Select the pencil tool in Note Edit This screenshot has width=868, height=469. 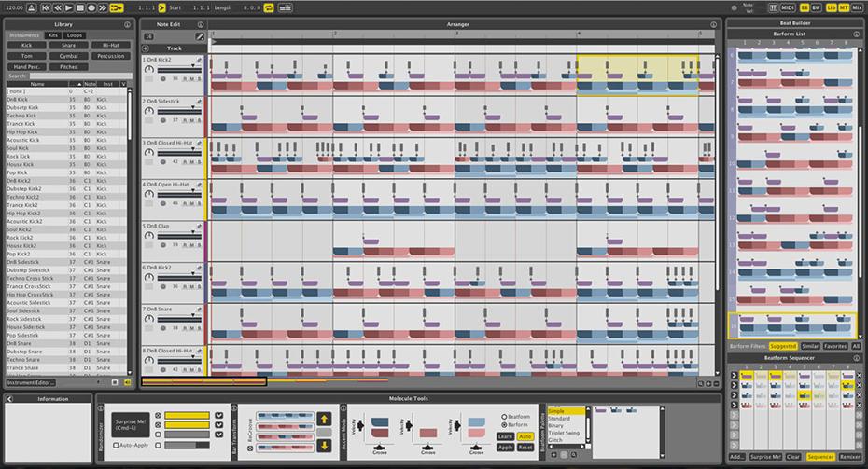point(200,36)
